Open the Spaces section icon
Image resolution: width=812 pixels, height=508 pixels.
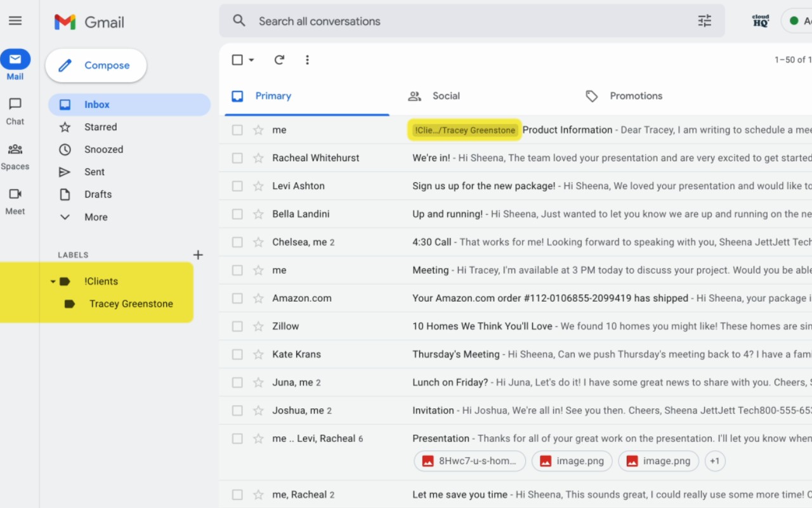(x=15, y=149)
